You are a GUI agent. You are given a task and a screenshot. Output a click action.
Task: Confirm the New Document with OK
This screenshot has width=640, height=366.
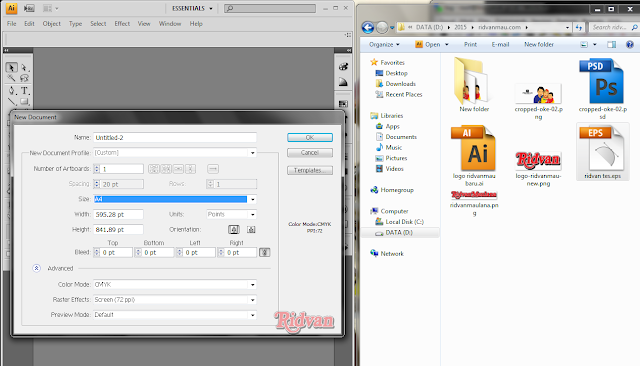tap(310, 138)
